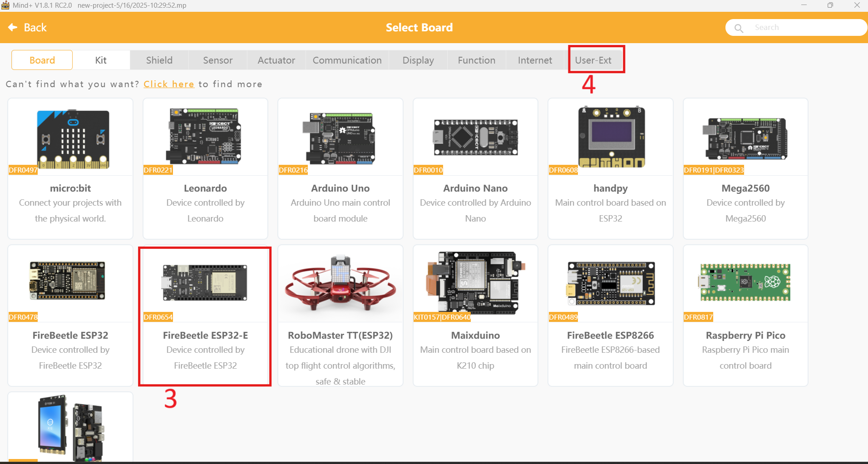Image resolution: width=868 pixels, height=464 pixels.
Task: Switch to the Board tab
Action: [x=42, y=60]
